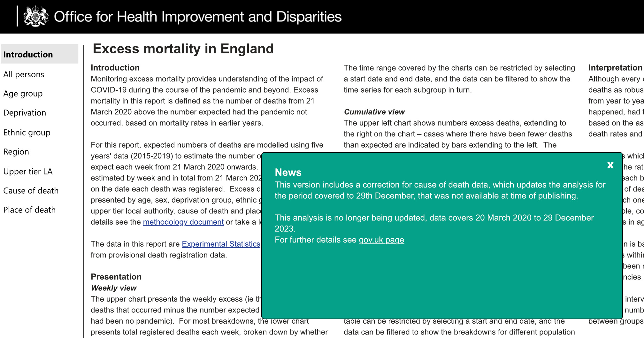Click the Presentation heading
The height and width of the screenshot is (338, 644).
pos(116,277)
